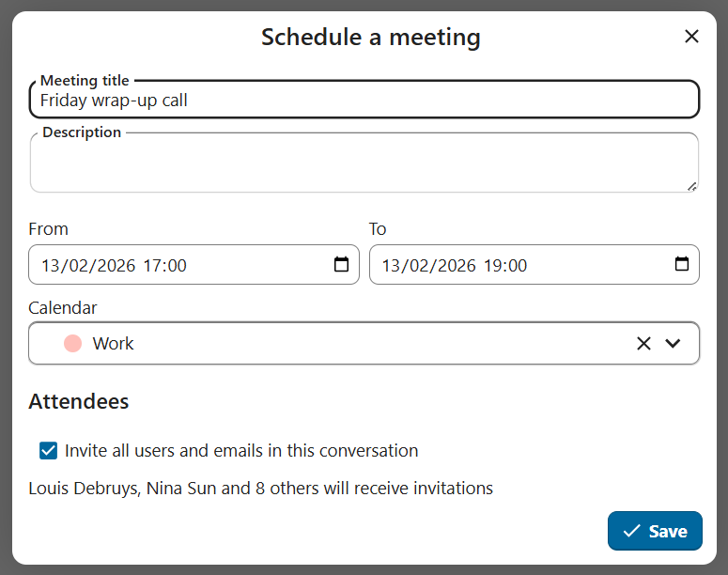Focus the Meeting title field
The height and width of the screenshot is (575, 728).
tap(364, 101)
